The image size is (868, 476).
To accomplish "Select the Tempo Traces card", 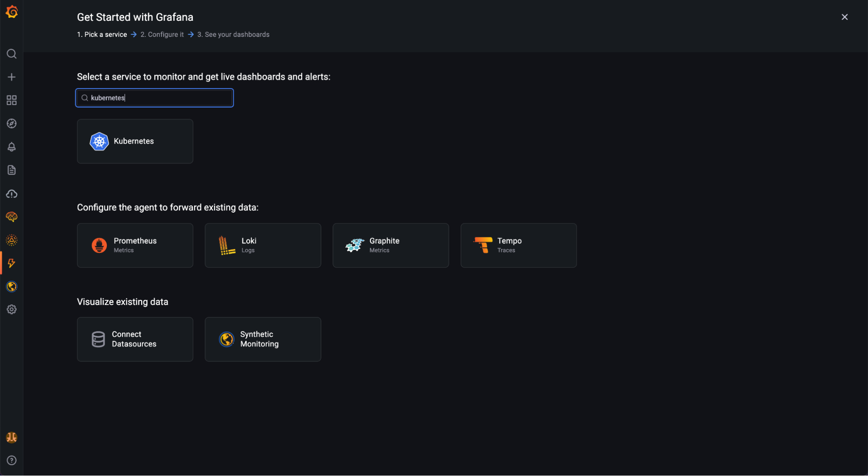I will tap(518, 246).
